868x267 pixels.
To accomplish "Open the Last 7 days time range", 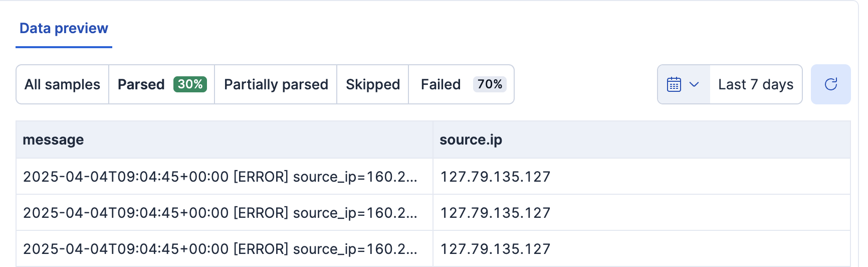I will tap(755, 84).
